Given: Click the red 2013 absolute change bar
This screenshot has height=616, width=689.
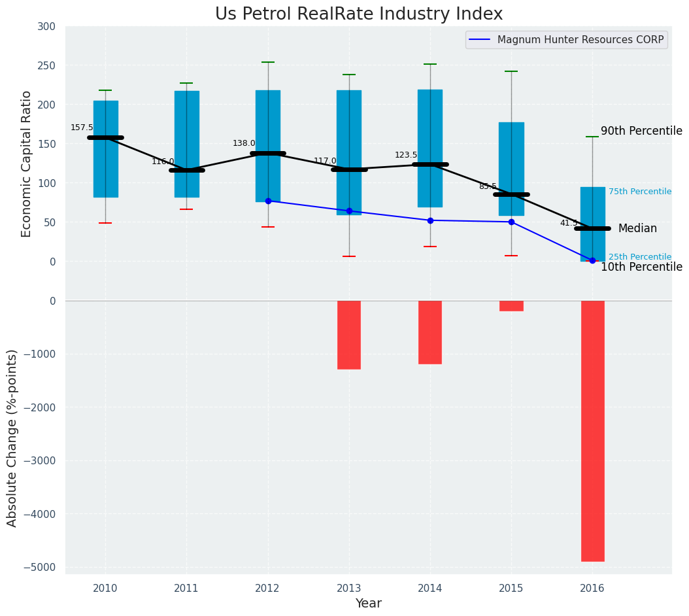Looking at the screenshot, I should [349, 335].
